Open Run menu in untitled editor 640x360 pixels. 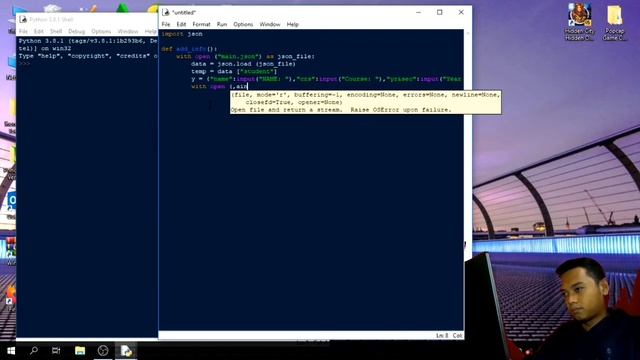click(222, 24)
